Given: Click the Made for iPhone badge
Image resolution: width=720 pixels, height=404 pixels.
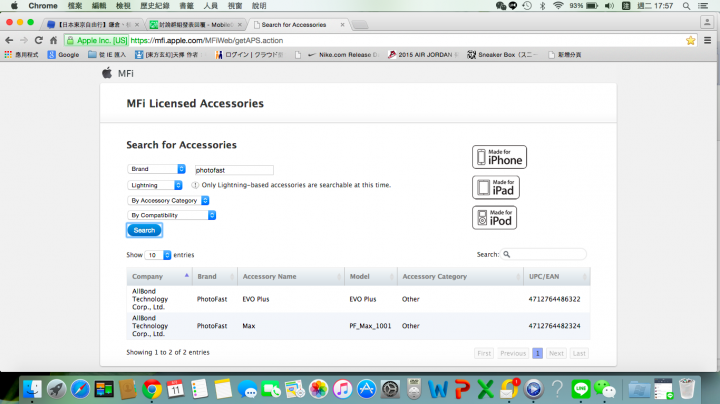Looking at the screenshot, I should (499, 157).
